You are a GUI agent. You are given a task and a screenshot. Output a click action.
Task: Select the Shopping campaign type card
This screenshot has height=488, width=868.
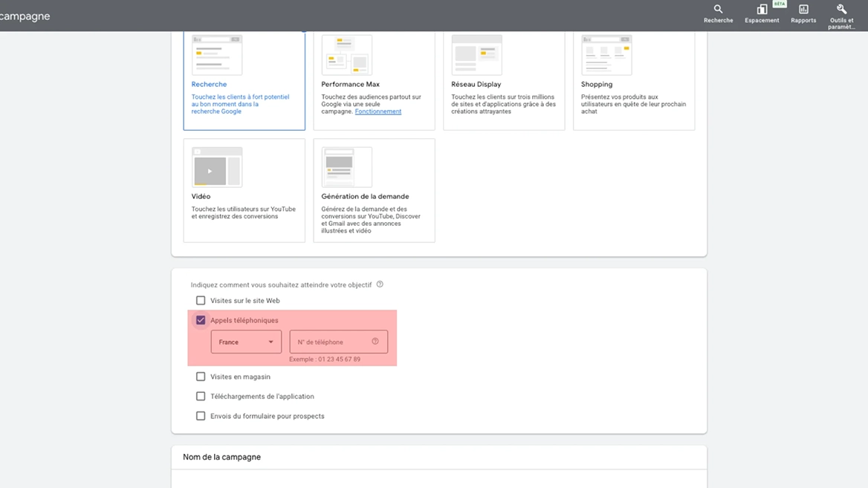click(634, 81)
